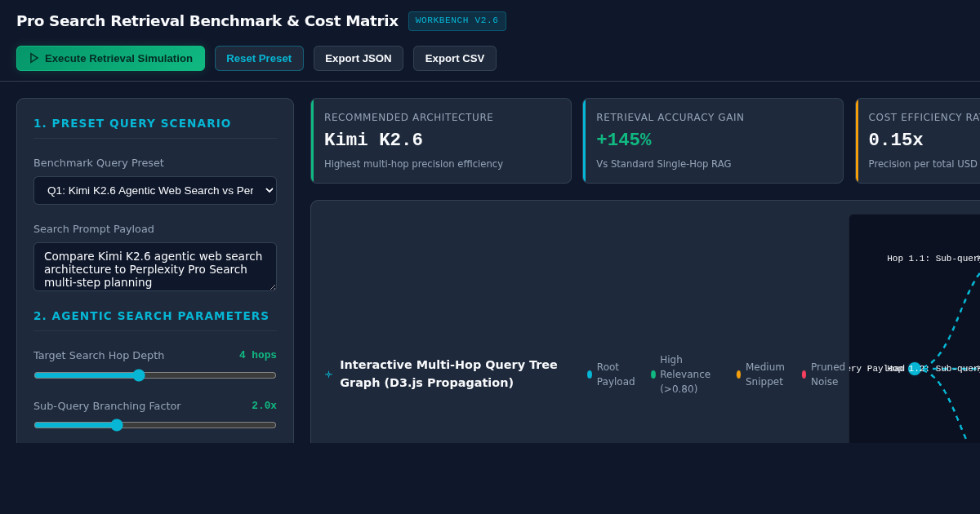This screenshot has width=980, height=514.
Task: Click the Reset Preset button
Action: coord(259,59)
